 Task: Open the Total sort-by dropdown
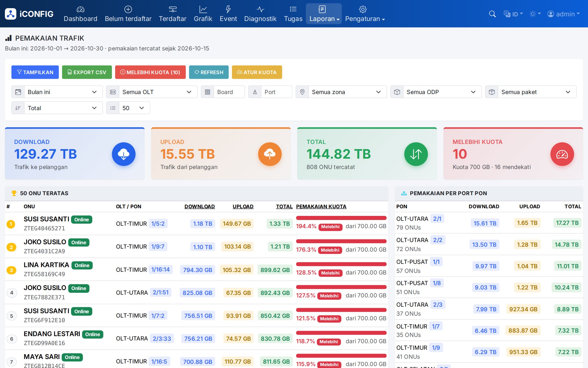coord(63,108)
